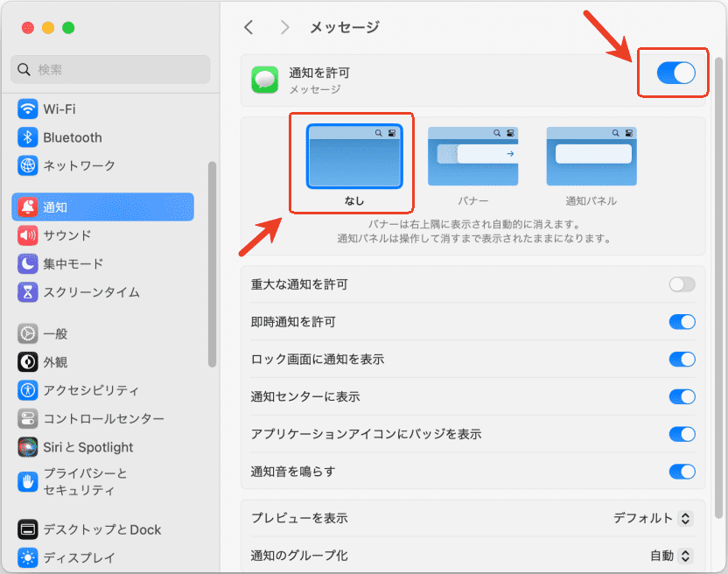Select the 通知パネル style thumbnail

(x=591, y=157)
